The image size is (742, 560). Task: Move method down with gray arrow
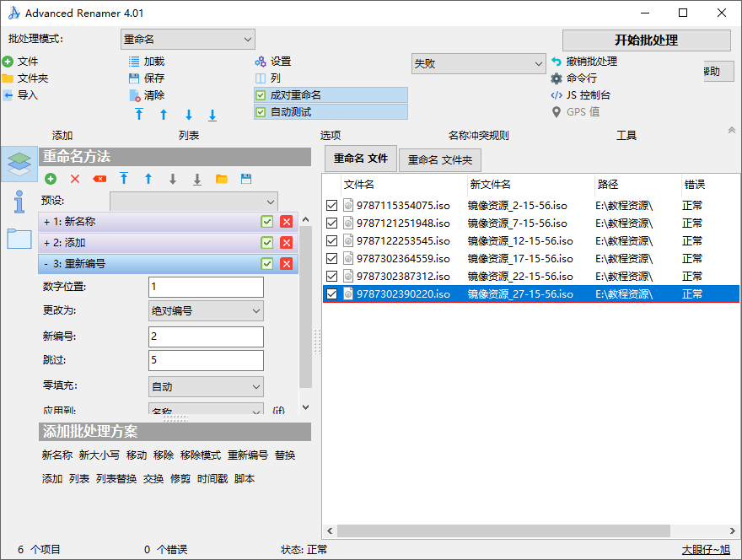point(173,179)
